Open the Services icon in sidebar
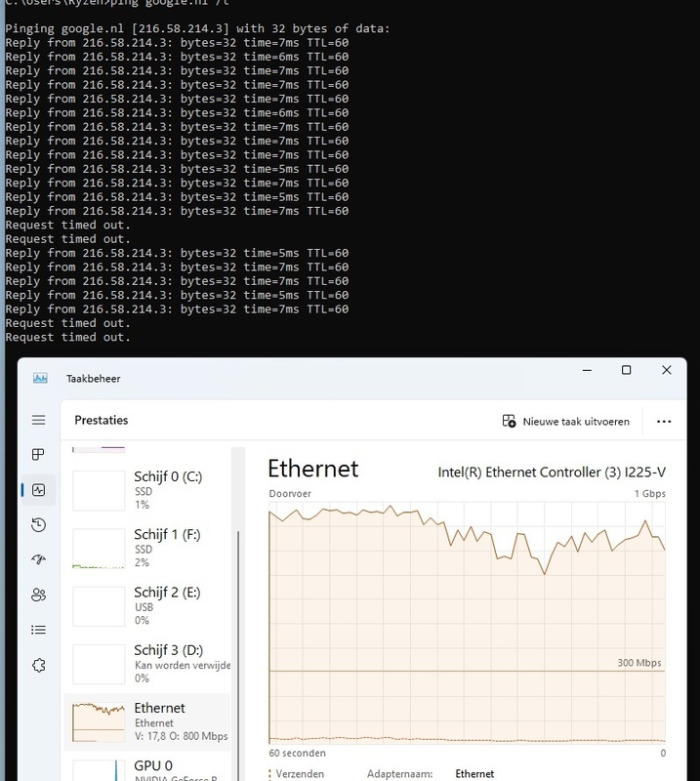Image resolution: width=700 pixels, height=781 pixels. [x=38, y=666]
